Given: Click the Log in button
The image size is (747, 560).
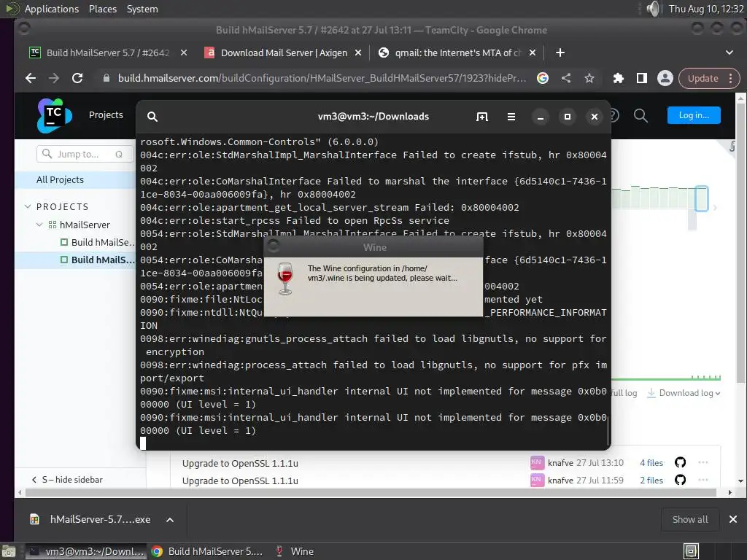Looking at the screenshot, I should [x=694, y=115].
